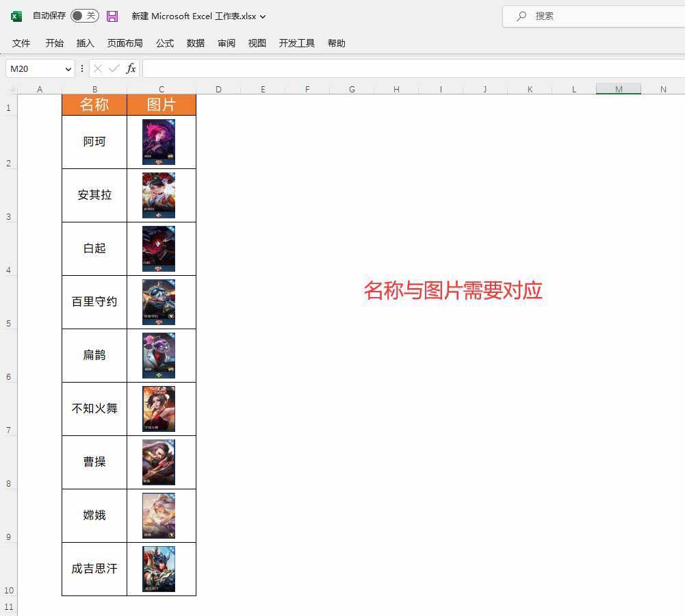The width and height of the screenshot is (685, 616).
Task: Click the cell containing 百里守约
Action: coord(94,302)
